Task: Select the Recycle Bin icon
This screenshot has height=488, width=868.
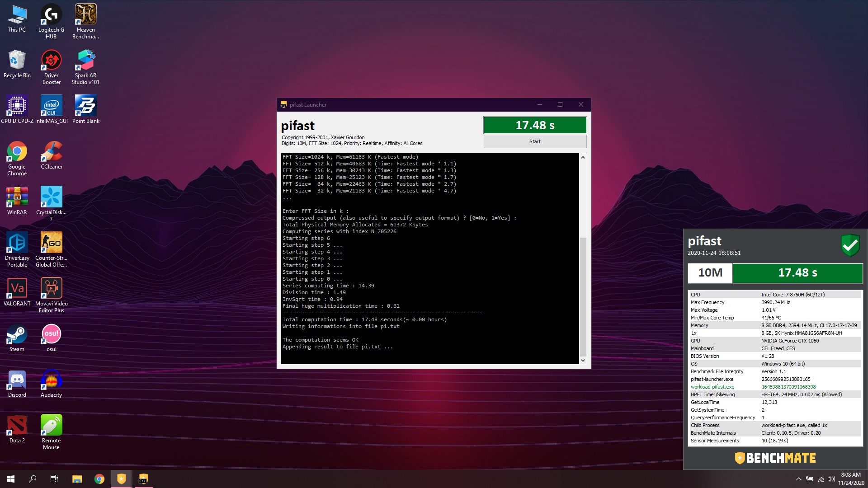Action: click(x=17, y=64)
